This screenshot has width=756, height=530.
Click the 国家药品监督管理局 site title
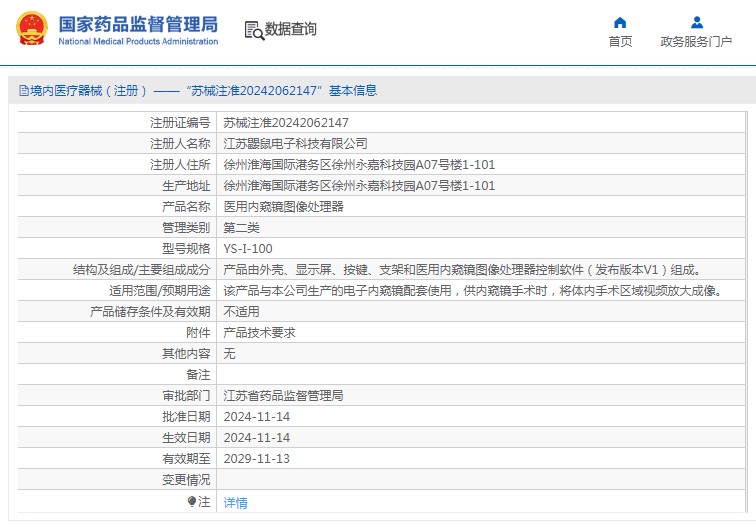[x=138, y=23]
